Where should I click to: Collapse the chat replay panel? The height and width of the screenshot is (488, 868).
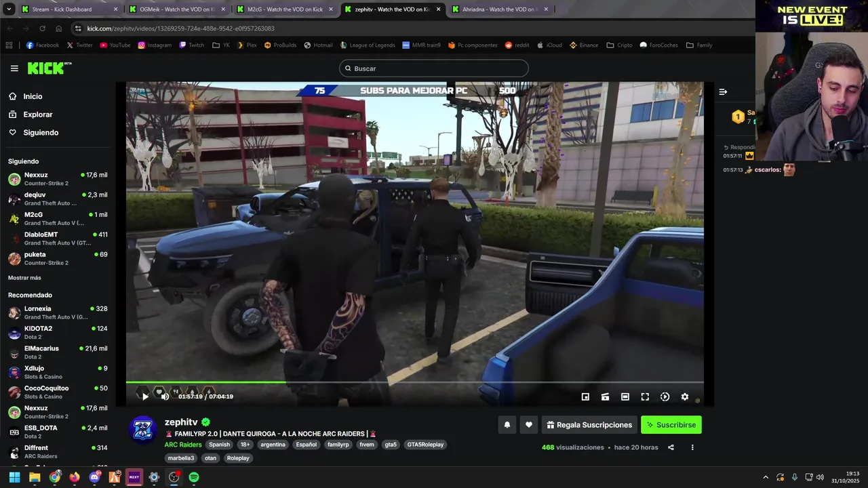(723, 91)
